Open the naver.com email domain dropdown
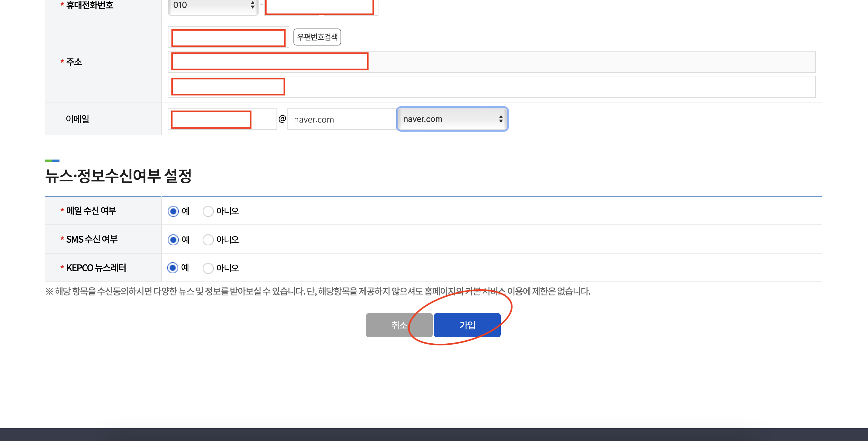This screenshot has height=441, width=868. [x=452, y=119]
